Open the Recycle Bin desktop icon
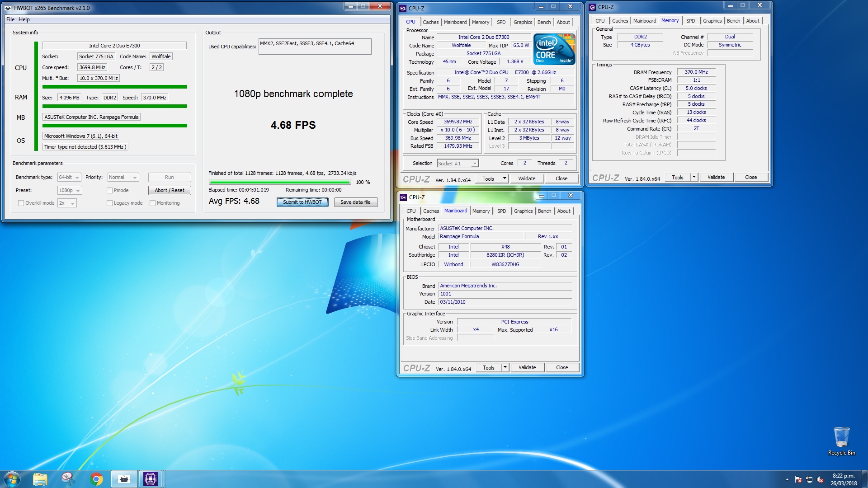The height and width of the screenshot is (488, 868). (x=841, y=441)
